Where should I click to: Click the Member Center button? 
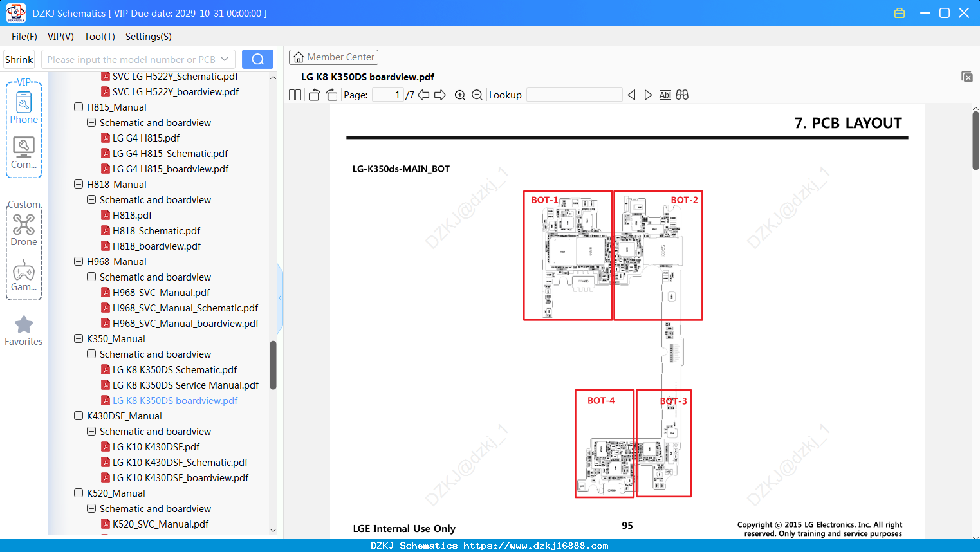click(x=333, y=57)
